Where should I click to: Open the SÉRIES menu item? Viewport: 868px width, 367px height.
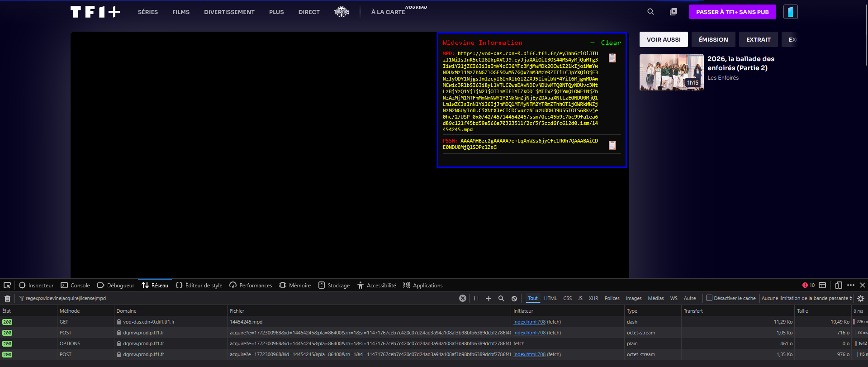click(148, 12)
